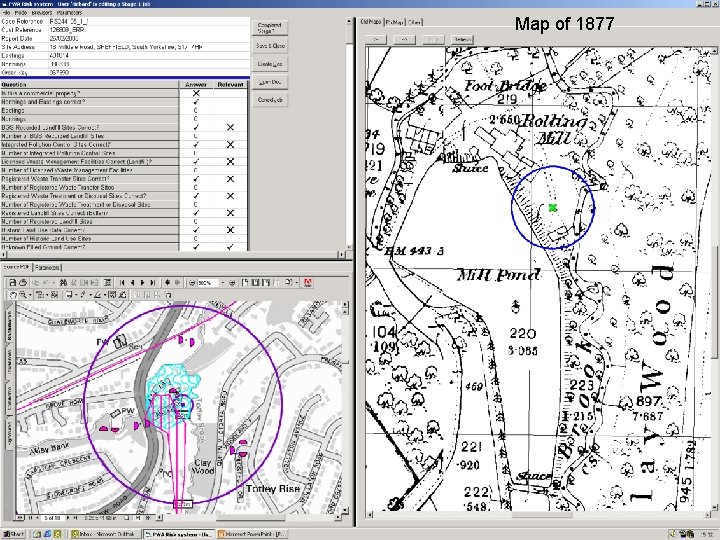Image resolution: width=720 pixels, height=540 pixels.
Task: Open the zoom percentage dropdown
Action: [222, 284]
